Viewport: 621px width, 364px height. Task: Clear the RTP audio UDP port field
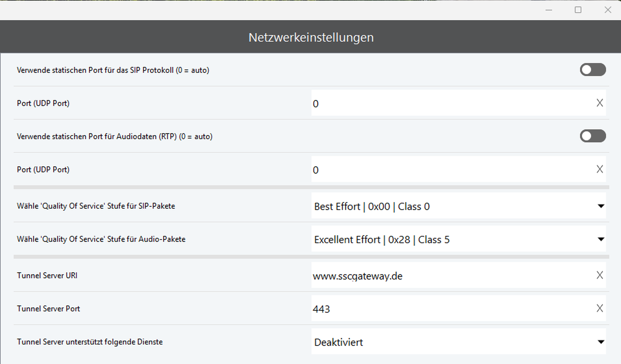tap(600, 169)
